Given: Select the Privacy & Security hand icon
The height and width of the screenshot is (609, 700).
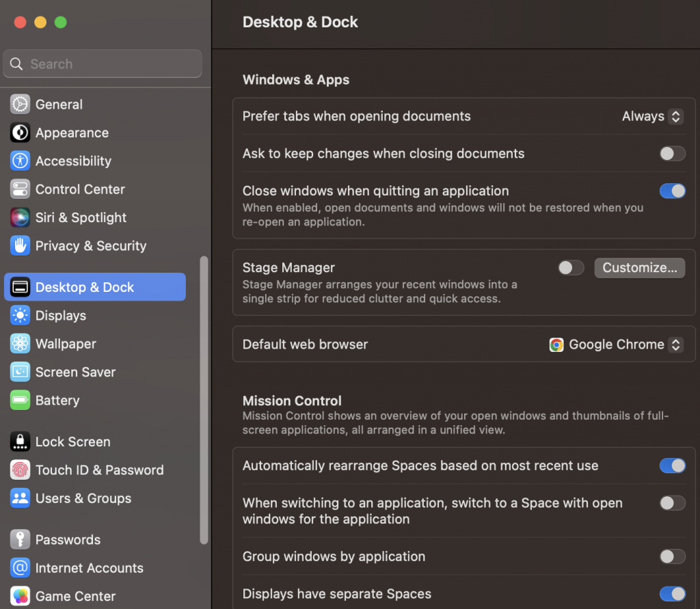Looking at the screenshot, I should 18,246.
